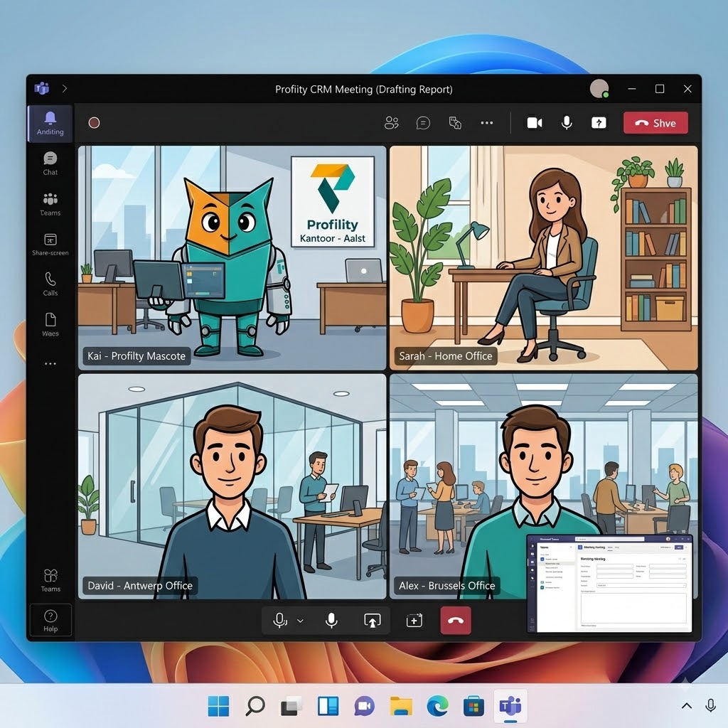Click the meeting title text

tap(363, 89)
